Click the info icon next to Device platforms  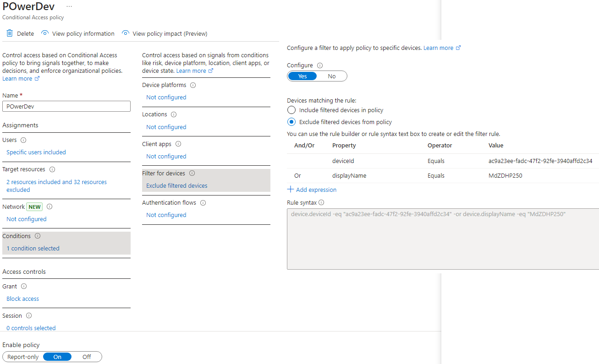193,85
